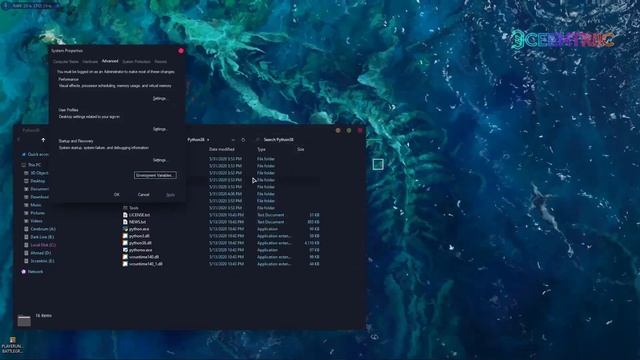Click the Network icon in sidebar
The width and height of the screenshot is (640, 360).
tap(23, 271)
